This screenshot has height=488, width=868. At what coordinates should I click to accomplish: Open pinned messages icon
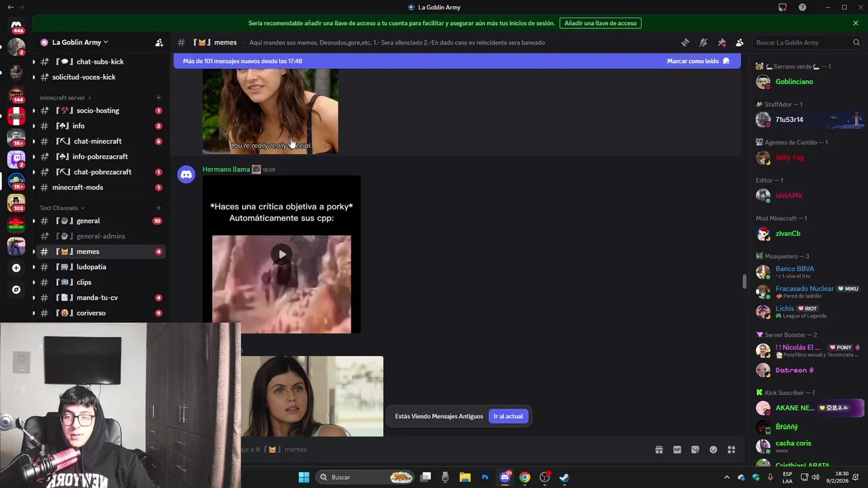(x=722, y=42)
